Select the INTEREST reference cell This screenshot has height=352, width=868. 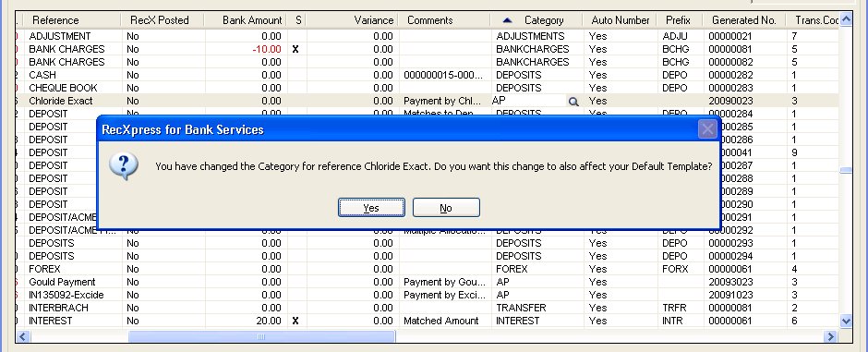point(51,321)
